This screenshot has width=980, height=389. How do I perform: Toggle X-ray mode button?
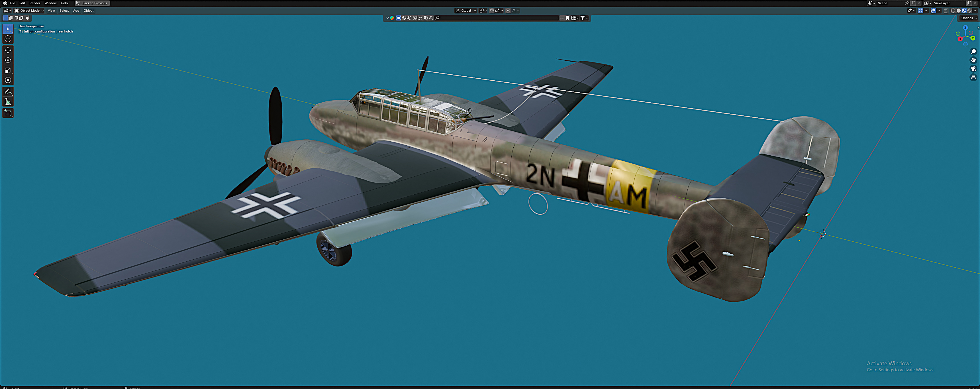coord(946,11)
